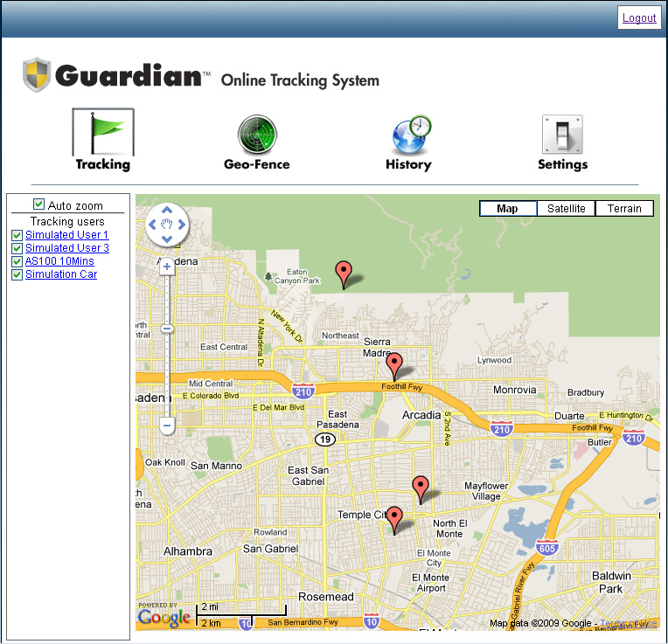Click the Rosemead map label
The width and height of the screenshot is (668, 644).
(x=326, y=597)
